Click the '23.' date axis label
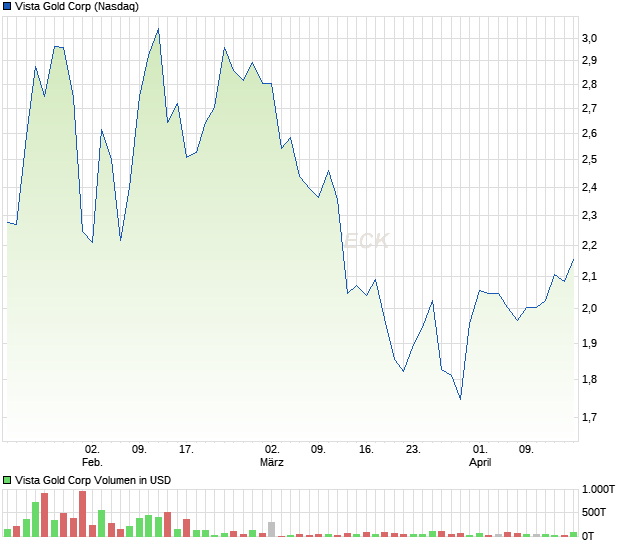The width and height of the screenshot is (620, 546). 413,450
